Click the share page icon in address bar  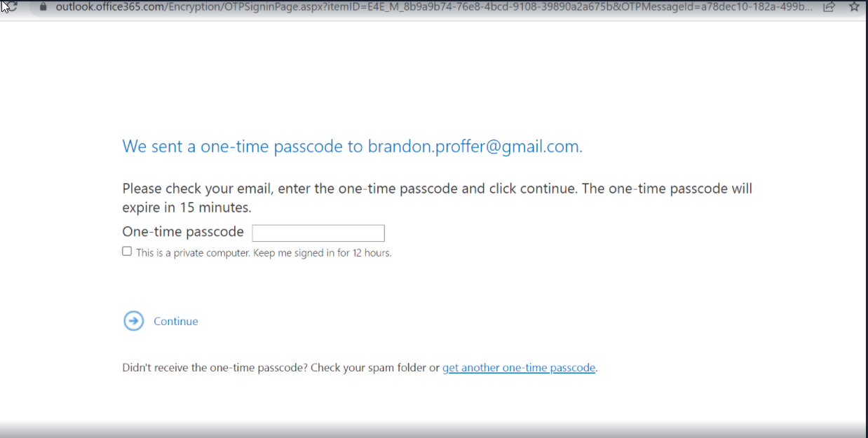829,6
